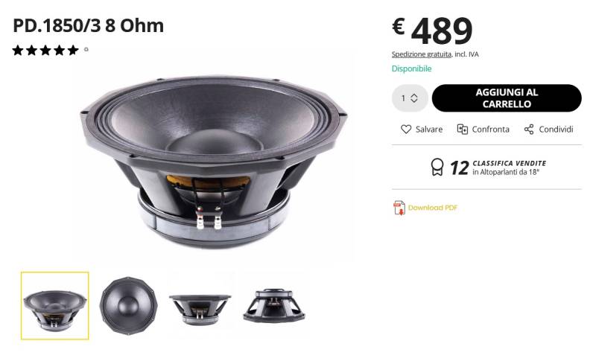Click the red PDF file icon
Viewport: 596px width, 364px height.
pos(399,208)
